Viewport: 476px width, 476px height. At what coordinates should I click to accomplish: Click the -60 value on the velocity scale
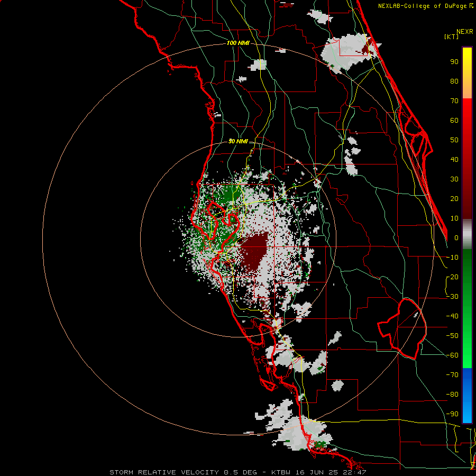pos(452,355)
